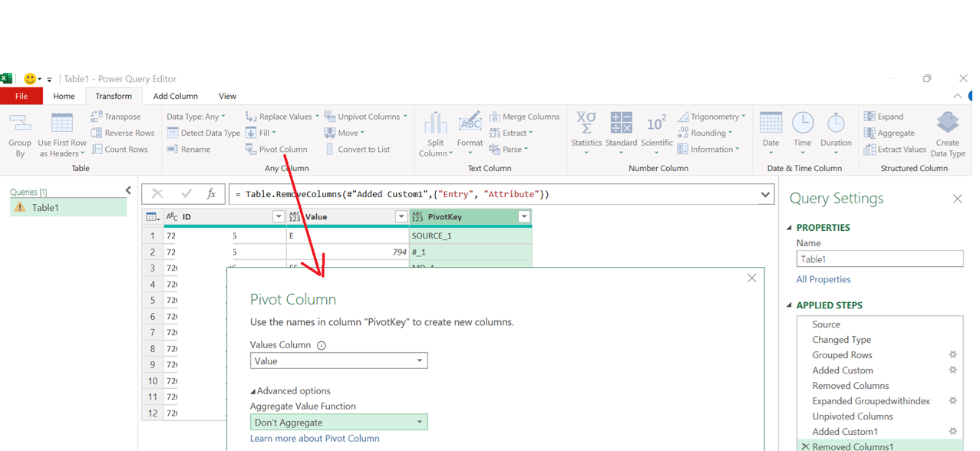Click the smiley feedback icon
This screenshot has height=451, width=980.
click(30, 79)
